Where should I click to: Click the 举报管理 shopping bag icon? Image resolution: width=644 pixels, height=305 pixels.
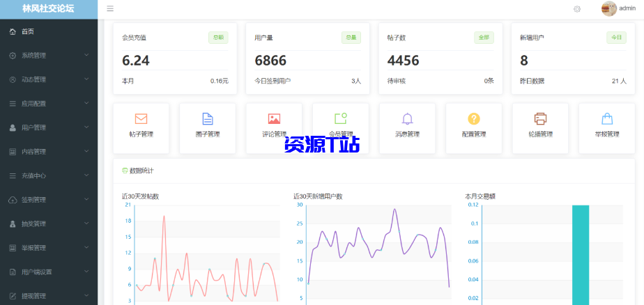607,119
